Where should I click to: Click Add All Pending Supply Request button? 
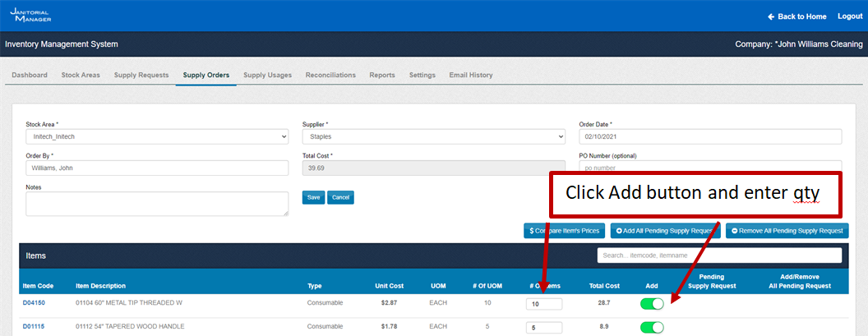[x=666, y=231]
